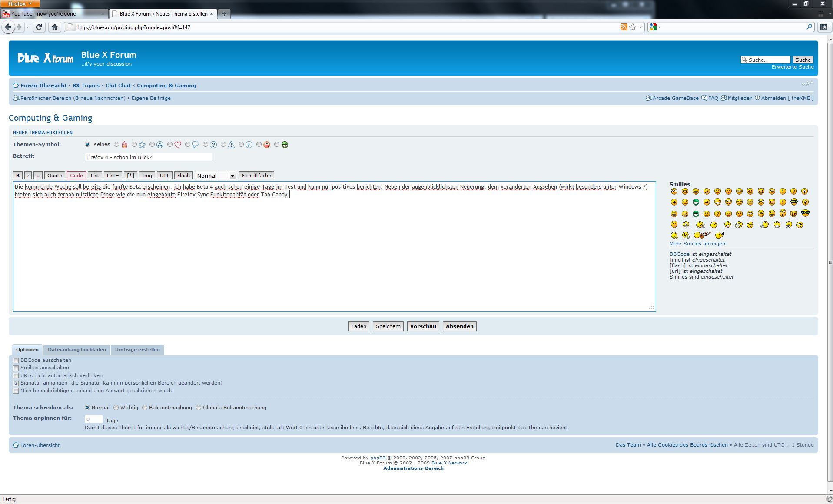Open a new browser tab with plus icon
Viewport: 833px width, 504px height.
224,14
